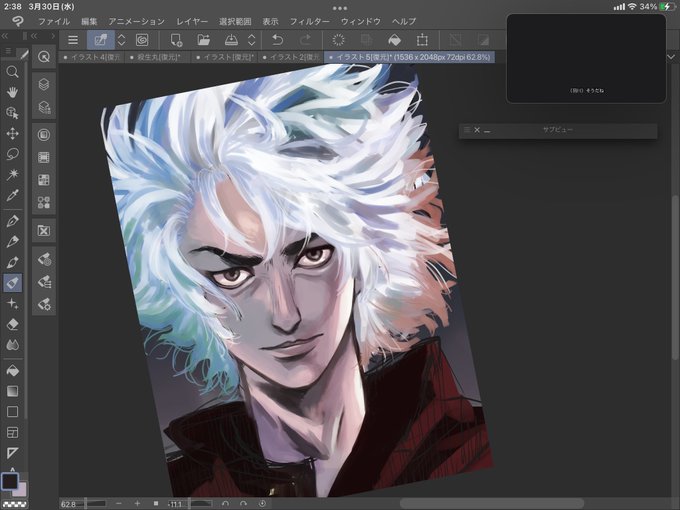Open the 編集 menu

pos(89,21)
